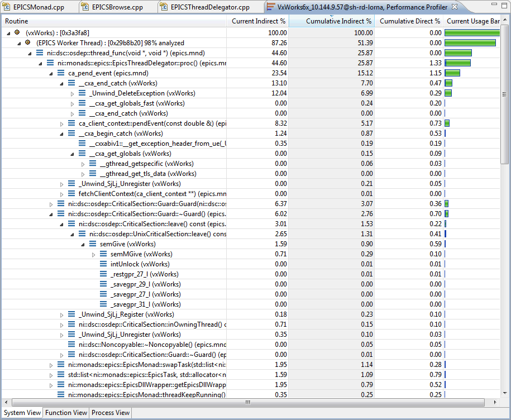511x420 pixels.
Task: Select the System View tab
Action: [x=22, y=413]
